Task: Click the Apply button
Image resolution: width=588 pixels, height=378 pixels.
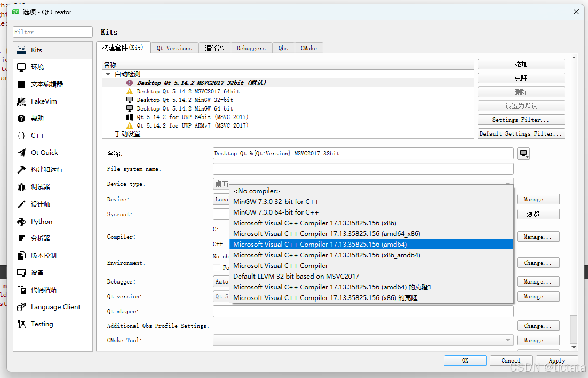Action: pyautogui.click(x=557, y=360)
